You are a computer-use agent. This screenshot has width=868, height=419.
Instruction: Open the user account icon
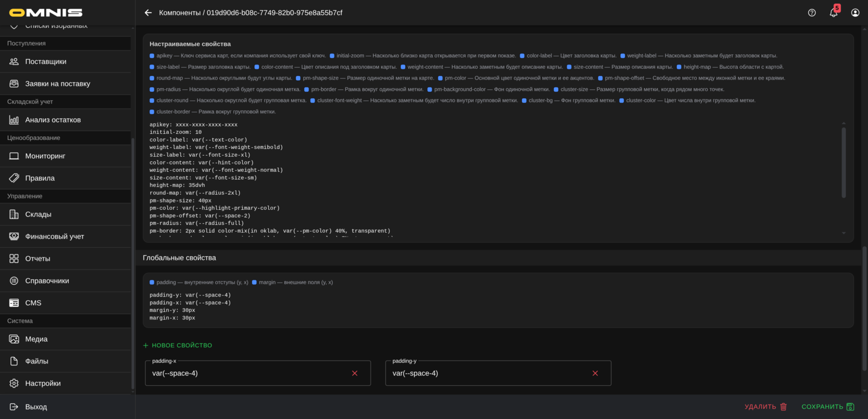tap(855, 13)
